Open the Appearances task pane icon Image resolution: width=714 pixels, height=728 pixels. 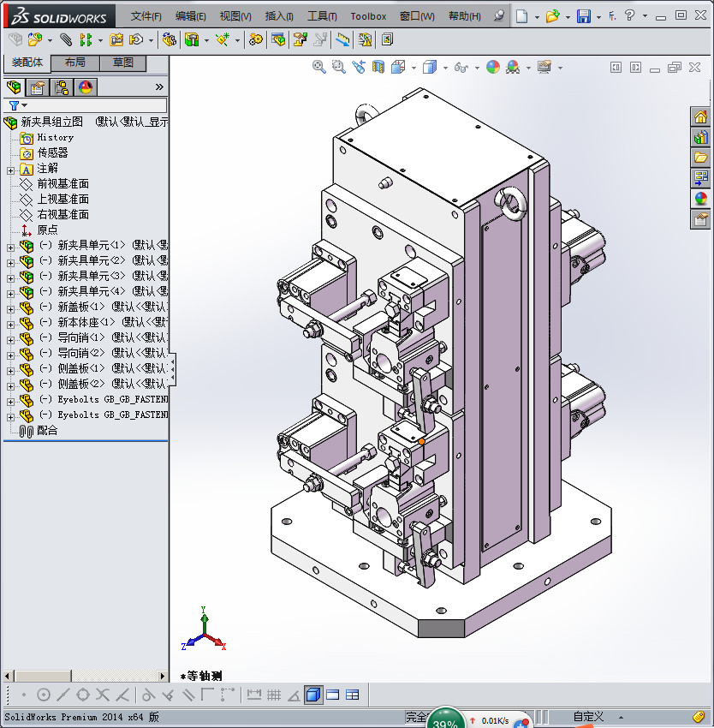coord(700,199)
